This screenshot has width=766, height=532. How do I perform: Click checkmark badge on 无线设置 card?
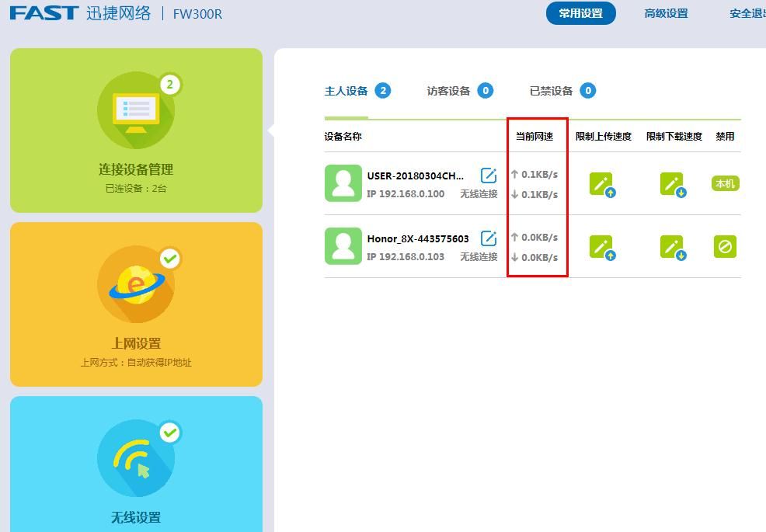point(169,433)
